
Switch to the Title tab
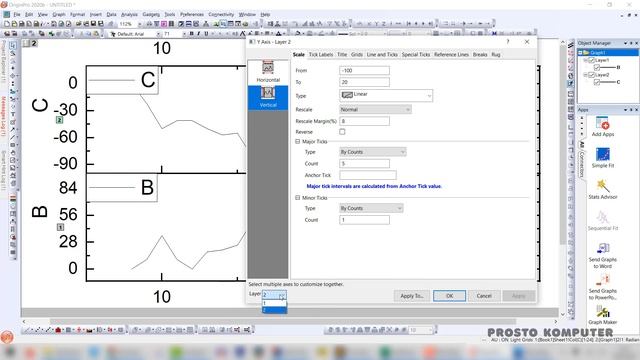coord(342,54)
